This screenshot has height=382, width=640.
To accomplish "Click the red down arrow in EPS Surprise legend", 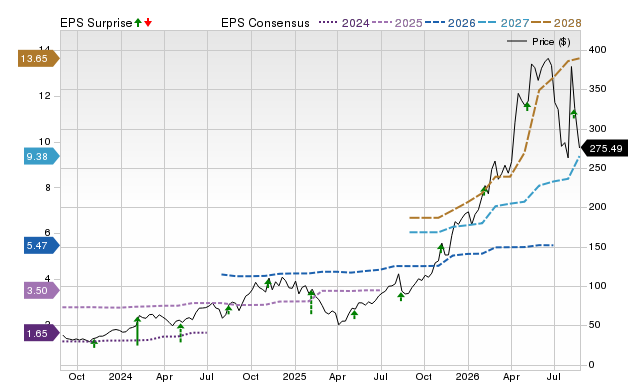I will tap(148, 22).
